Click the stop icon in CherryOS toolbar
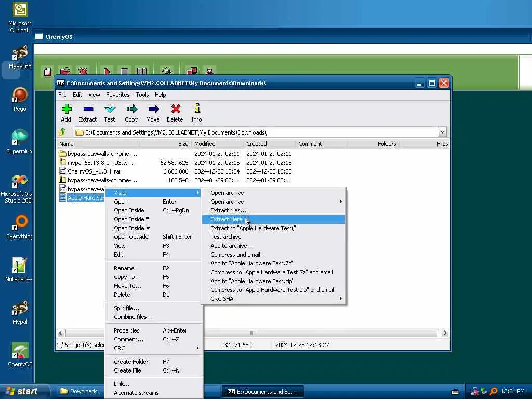This screenshot has width=532, height=399. [x=125, y=71]
